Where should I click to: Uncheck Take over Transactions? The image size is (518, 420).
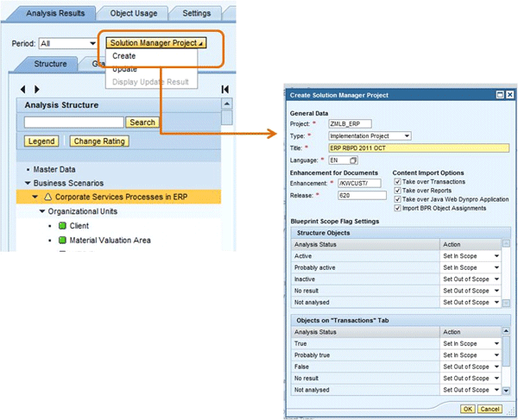396,182
